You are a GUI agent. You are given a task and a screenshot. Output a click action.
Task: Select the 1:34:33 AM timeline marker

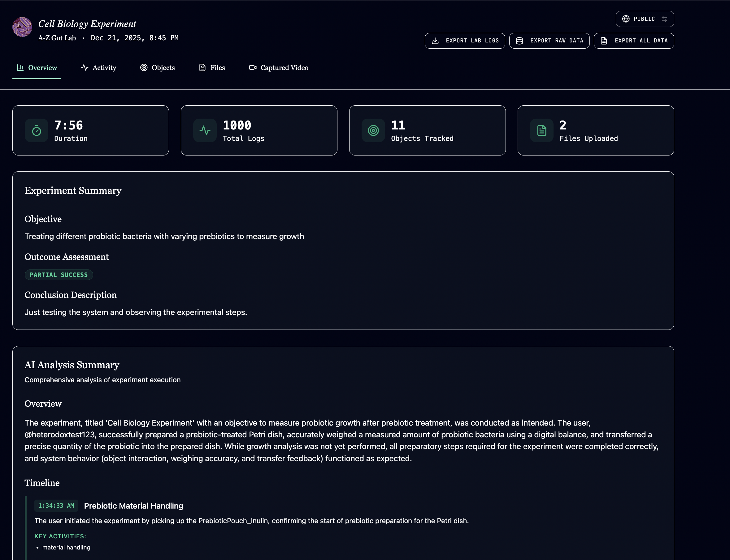[56, 506]
